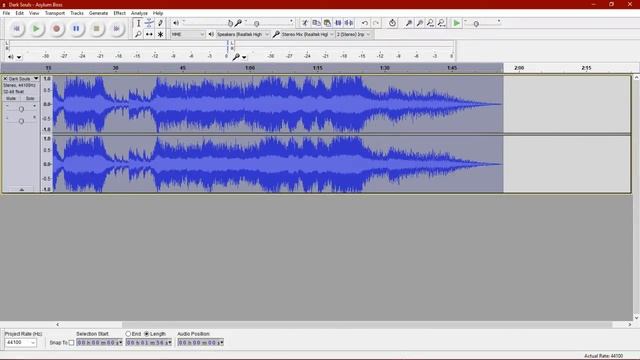Open the View menu
Viewport: 640px width, 360px height.
34,13
